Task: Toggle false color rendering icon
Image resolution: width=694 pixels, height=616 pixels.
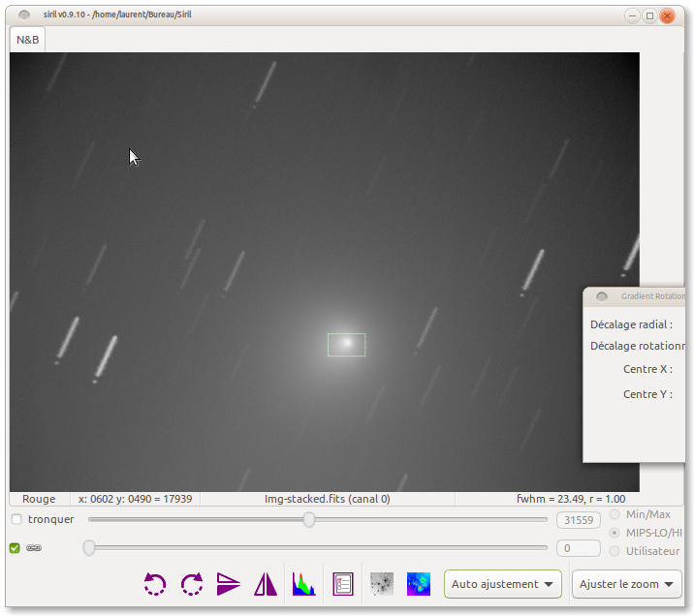Action: (x=419, y=584)
